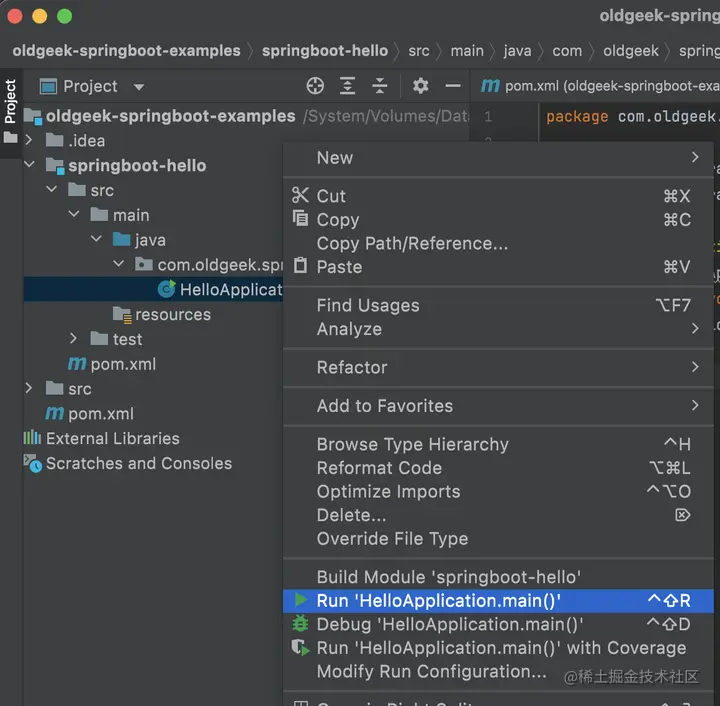Click the Maven icon of root pom.xml

click(54, 413)
